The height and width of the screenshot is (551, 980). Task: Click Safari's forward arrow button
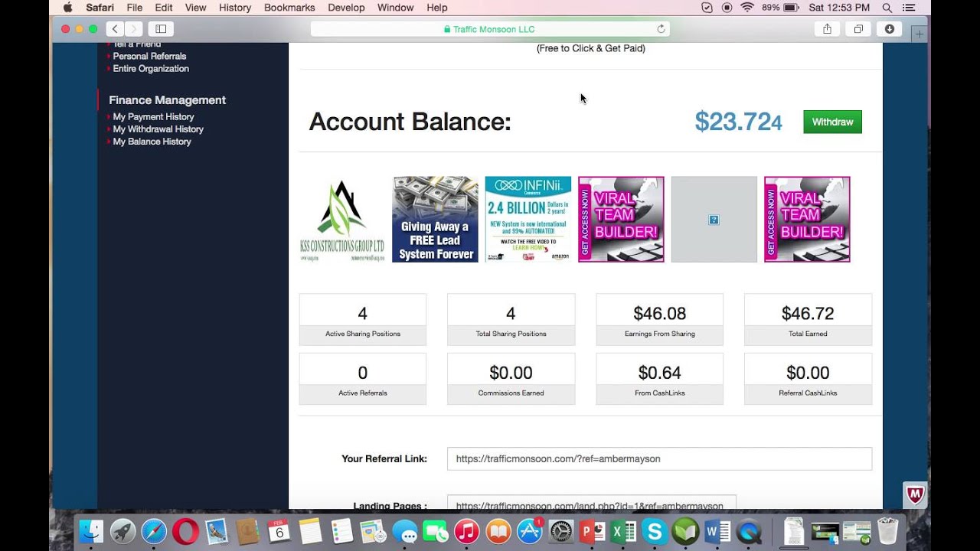pos(133,29)
